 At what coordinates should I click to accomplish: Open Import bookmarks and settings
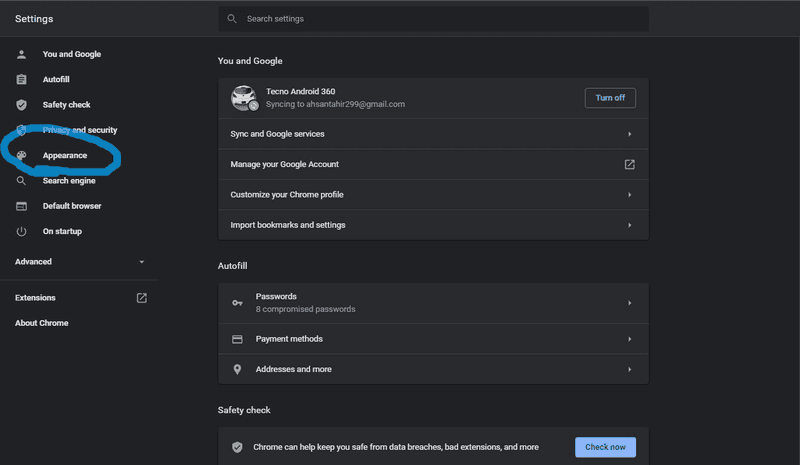point(433,225)
